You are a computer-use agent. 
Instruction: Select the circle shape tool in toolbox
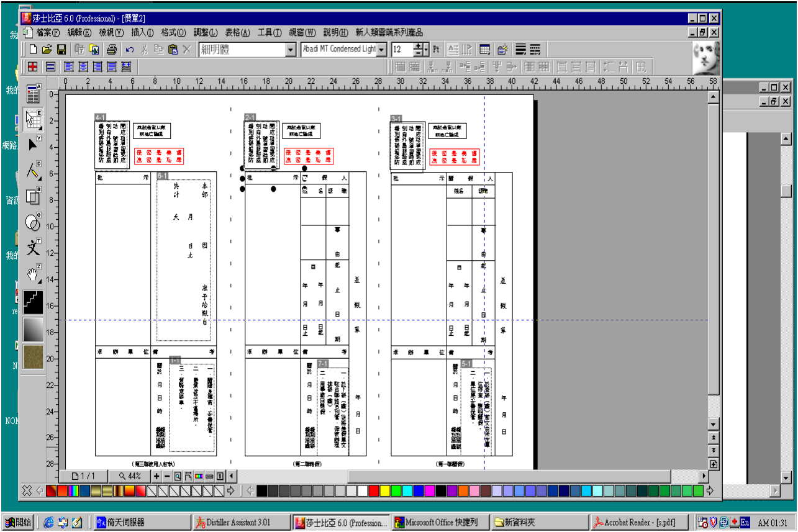[34, 222]
